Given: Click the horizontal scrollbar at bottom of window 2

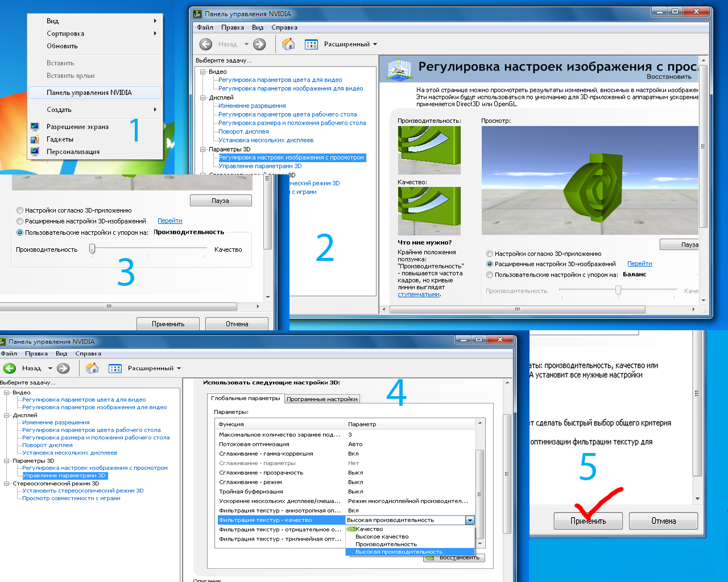Looking at the screenshot, I should (517, 310).
